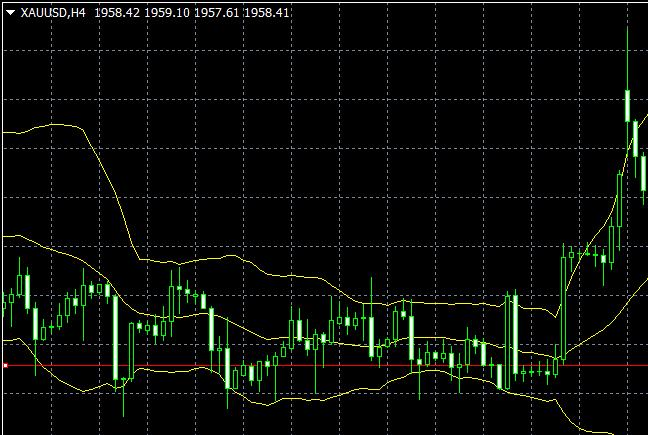Select the close price value 1958.41

266,13
